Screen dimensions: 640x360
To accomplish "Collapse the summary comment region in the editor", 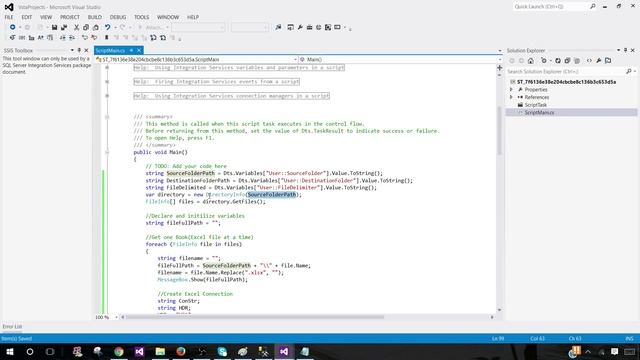I will coord(107,117).
